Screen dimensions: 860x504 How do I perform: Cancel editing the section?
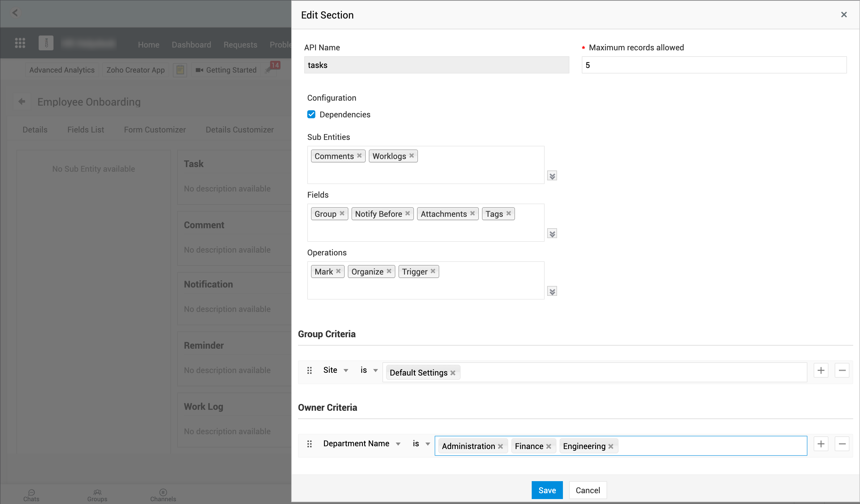pos(587,490)
